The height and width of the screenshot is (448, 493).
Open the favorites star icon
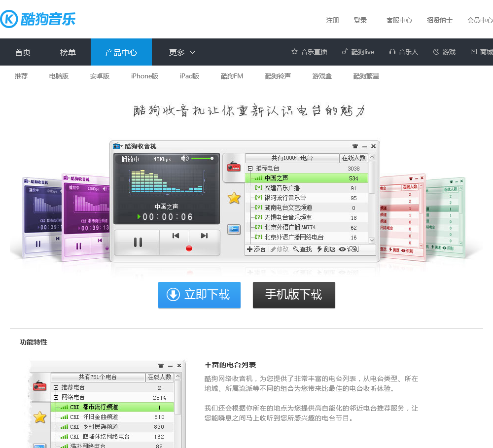234,198
